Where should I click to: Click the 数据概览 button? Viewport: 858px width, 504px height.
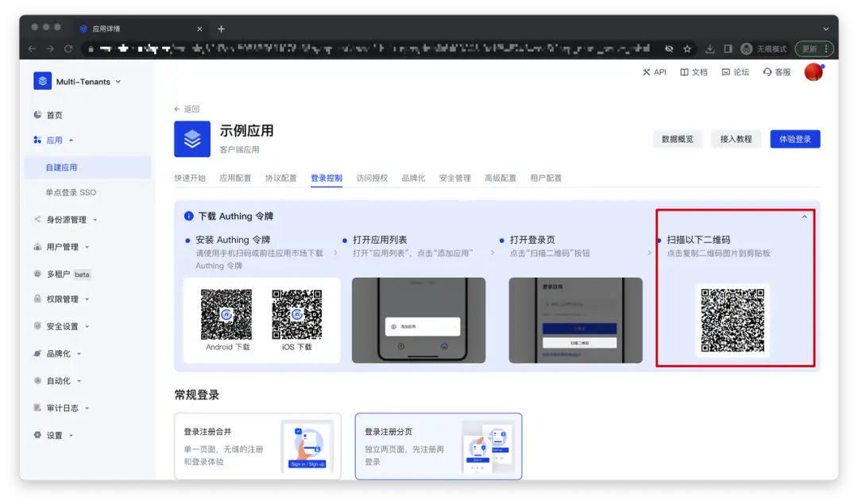click(x=678, y=139)
